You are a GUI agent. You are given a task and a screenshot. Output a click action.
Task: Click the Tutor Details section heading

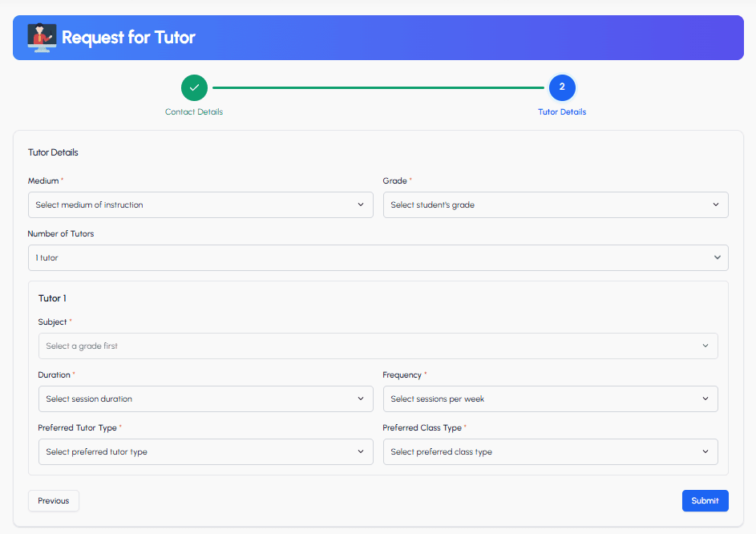click(x=53, y=152)
